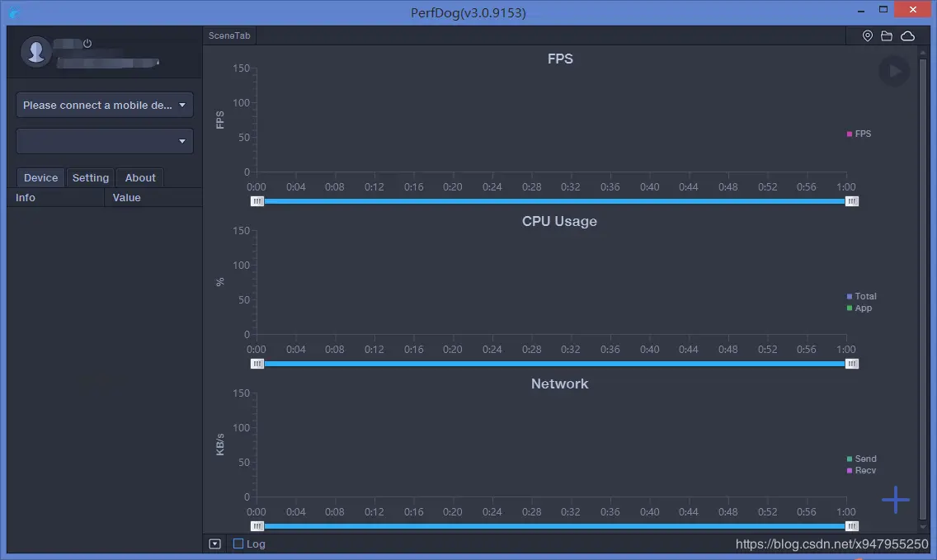Open the cloud upload icon

pos(907,35)
